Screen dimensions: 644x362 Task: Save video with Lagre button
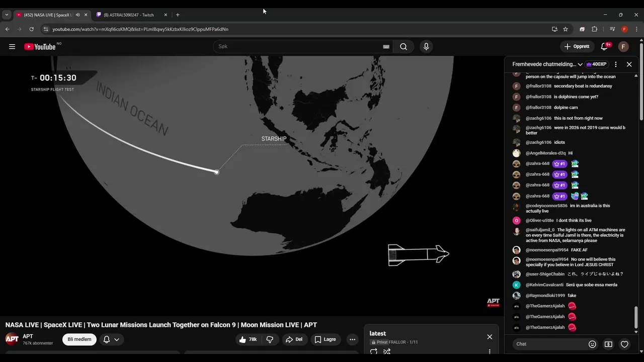(x=326, y=339)
